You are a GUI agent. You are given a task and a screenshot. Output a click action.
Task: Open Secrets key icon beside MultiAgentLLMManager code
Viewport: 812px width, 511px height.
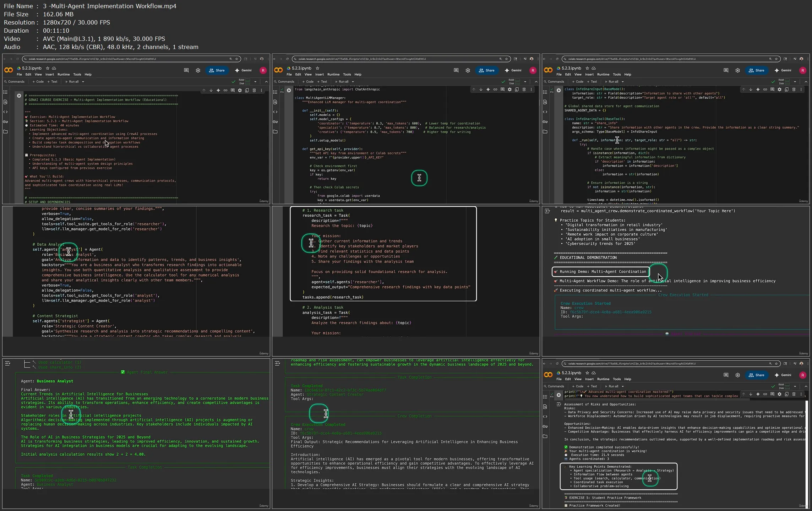pyautogui.click(x=275, y=122)
